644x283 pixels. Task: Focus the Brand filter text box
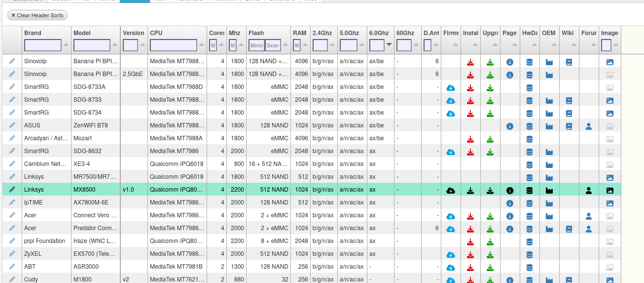click(x=43, y=45)
